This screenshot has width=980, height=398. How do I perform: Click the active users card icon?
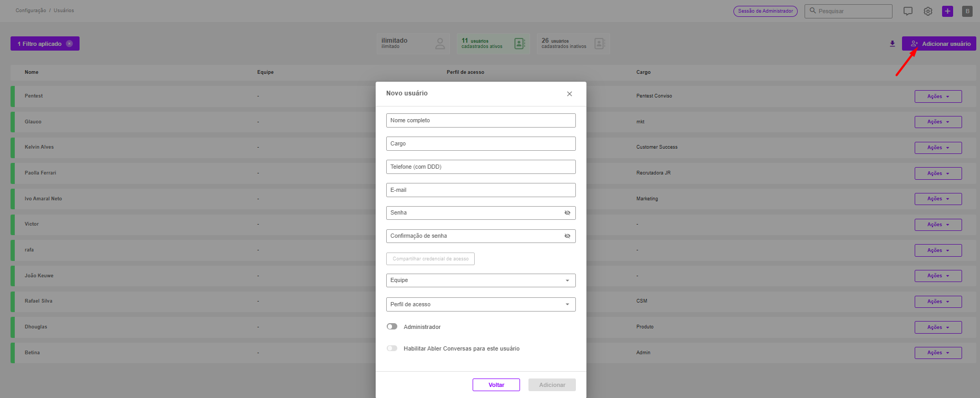(x=520, y=44)
